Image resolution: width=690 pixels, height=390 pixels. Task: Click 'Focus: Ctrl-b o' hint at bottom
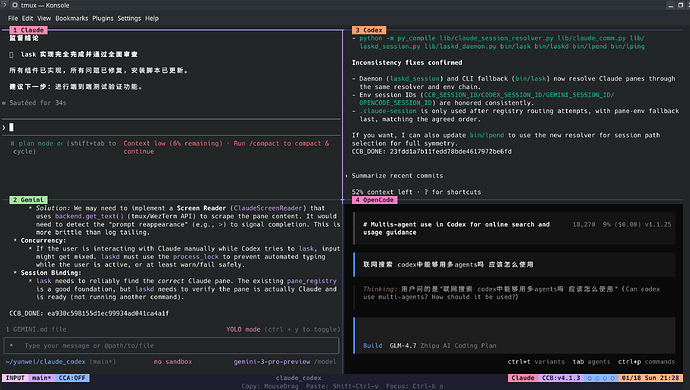[415, 386]
